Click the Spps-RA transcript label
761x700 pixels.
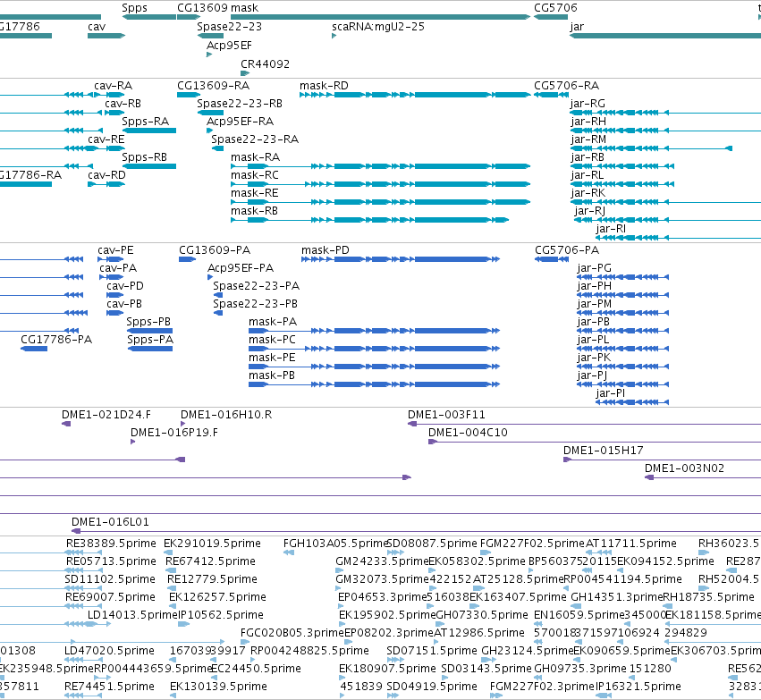[x=145, y=122]
